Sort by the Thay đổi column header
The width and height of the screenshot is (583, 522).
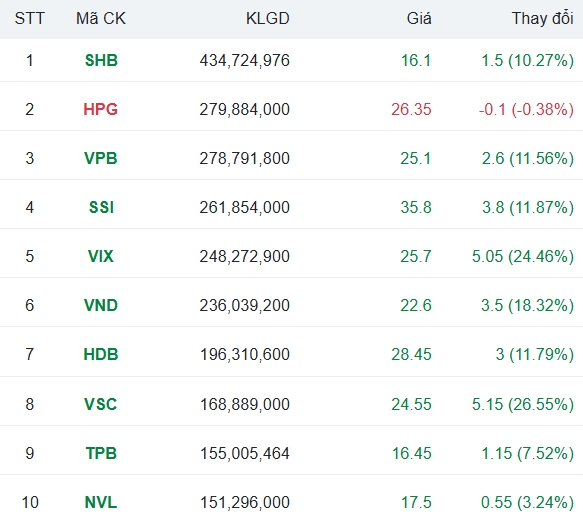pyautogui.click(x=542, y=19)
